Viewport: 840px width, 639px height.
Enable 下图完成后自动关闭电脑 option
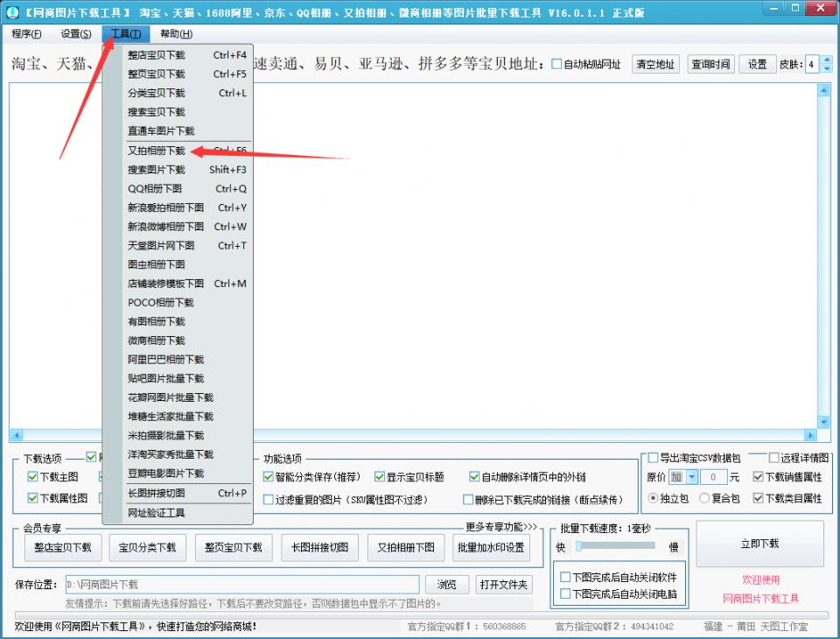[564, 592]
